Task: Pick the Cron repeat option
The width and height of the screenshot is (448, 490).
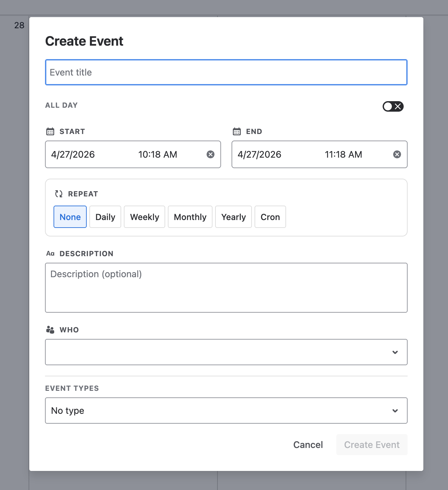Action: click(270, 217)
